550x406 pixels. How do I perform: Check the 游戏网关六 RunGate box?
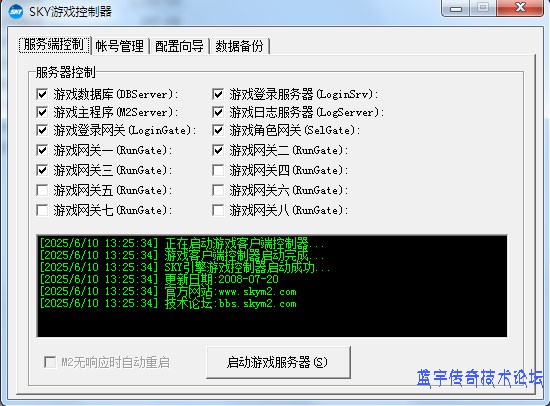coord(218,190)
